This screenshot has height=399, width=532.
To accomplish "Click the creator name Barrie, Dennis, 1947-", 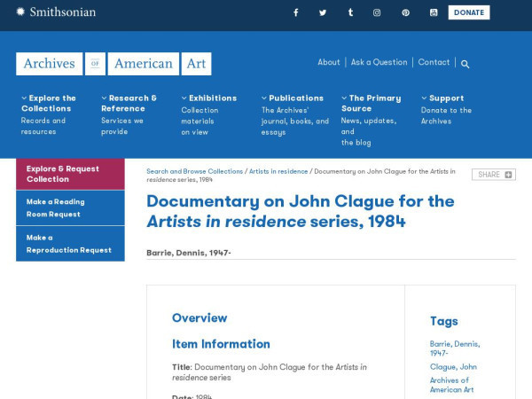I will click(x=189, y=253).
